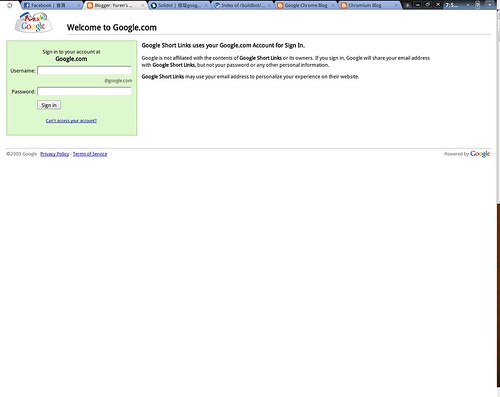Click the Welcome to Google.com heading
The image size is (500, 397).
(112, 27)
